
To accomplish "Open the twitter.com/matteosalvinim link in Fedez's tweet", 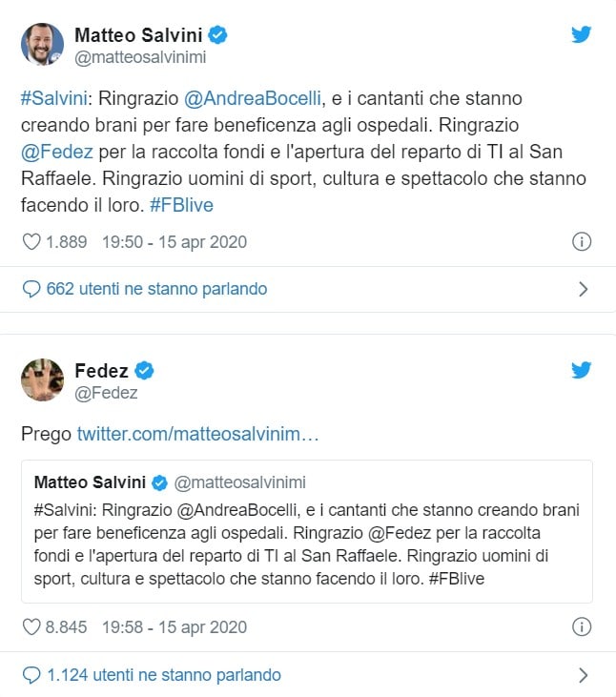I will [197, 434].
